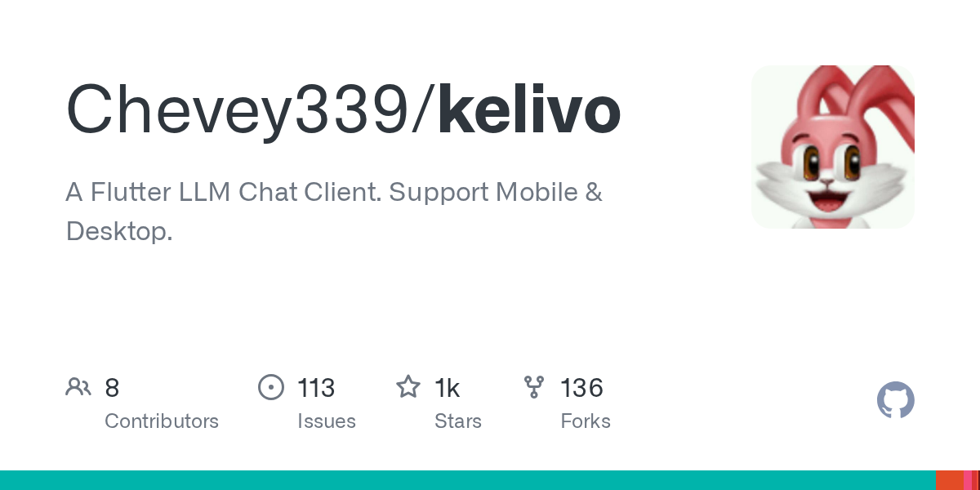
Task: Click the GitHub Octocat logo
Action: tap(896, 401)
